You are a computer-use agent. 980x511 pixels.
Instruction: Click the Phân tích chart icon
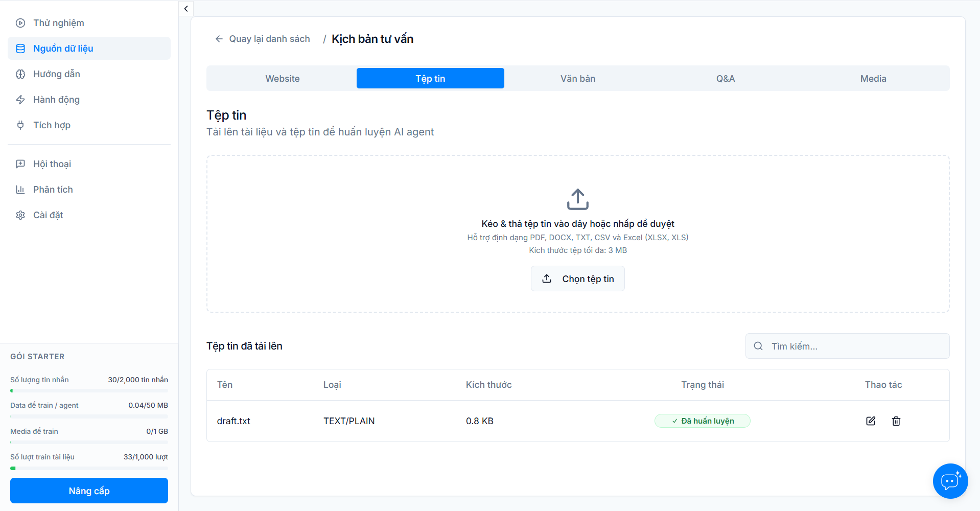pos(20,190)
